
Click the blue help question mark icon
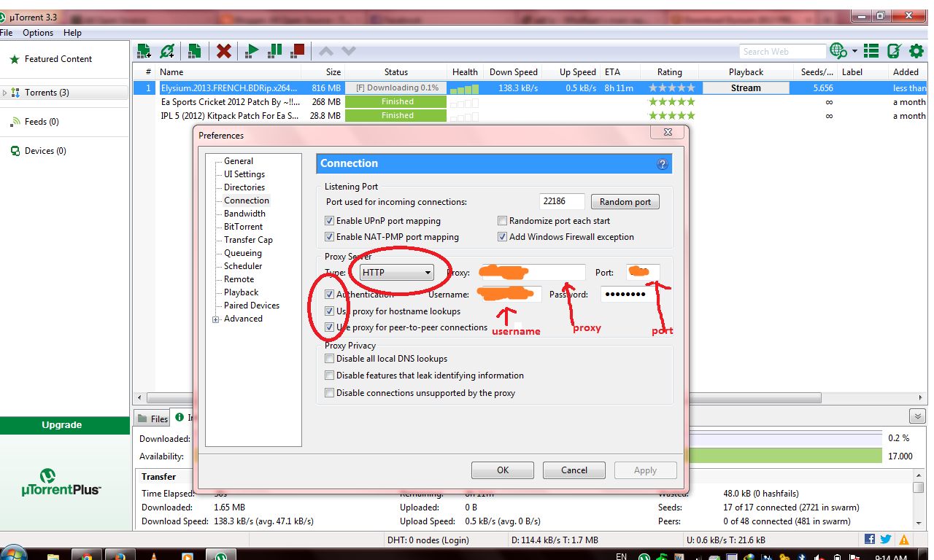[663, 164]
